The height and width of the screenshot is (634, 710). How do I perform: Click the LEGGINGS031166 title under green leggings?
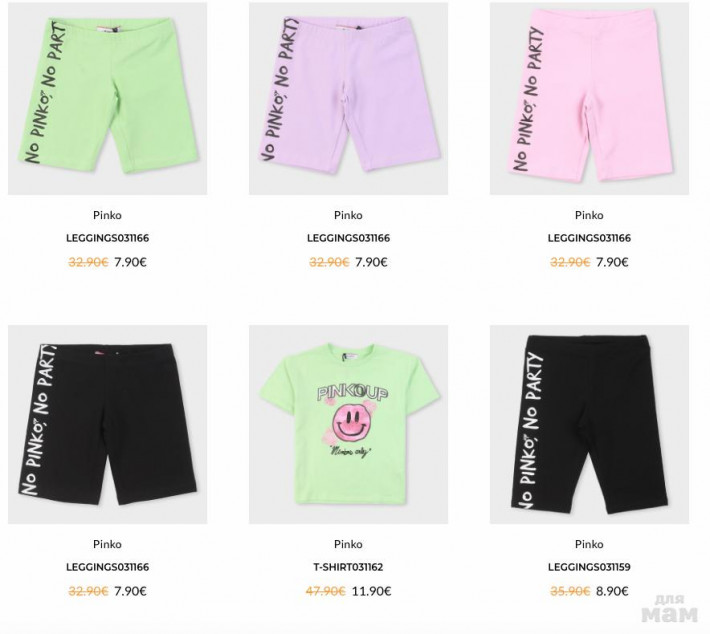(x=107, y=238)
